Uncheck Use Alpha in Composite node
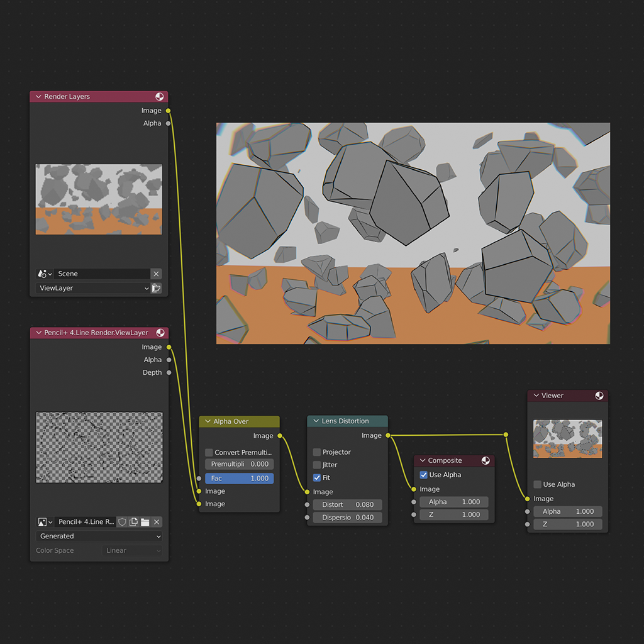Screen dimensions: 644x644 (423, 475)
